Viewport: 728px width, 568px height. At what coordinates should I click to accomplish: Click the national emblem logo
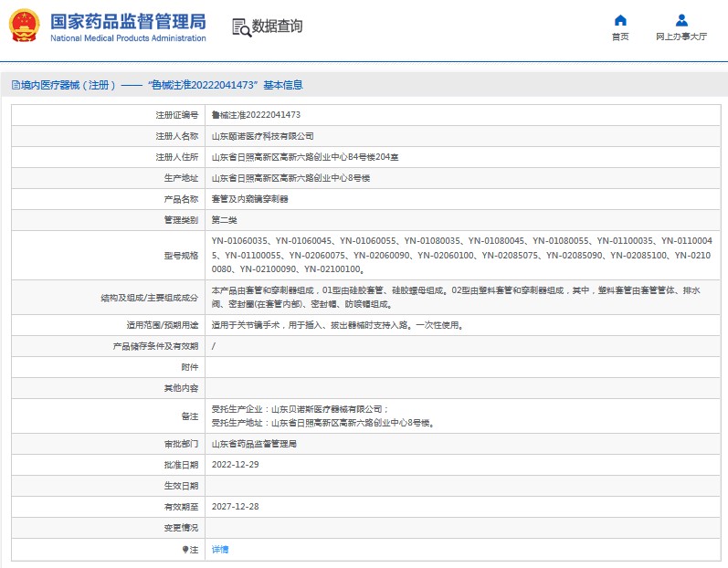[x=24, y=26]
